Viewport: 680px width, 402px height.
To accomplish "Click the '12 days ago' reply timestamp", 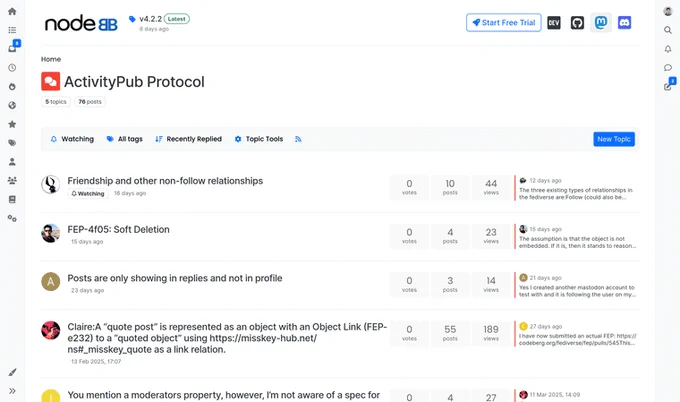I will tap(546, 180).
